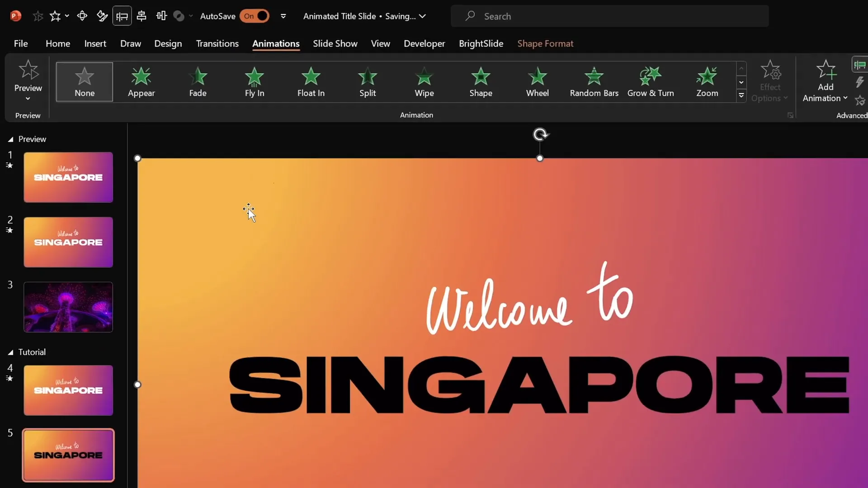Select the None animation effect
The height and width of the screenshot is (488, 868).
pos(85,82)
